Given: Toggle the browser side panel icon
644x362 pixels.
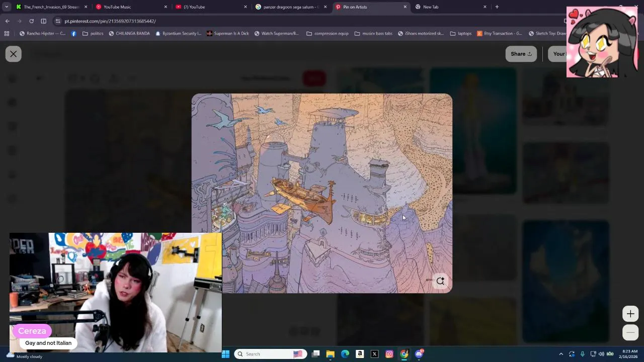Looking at the screenshot, I should (43, 21).
